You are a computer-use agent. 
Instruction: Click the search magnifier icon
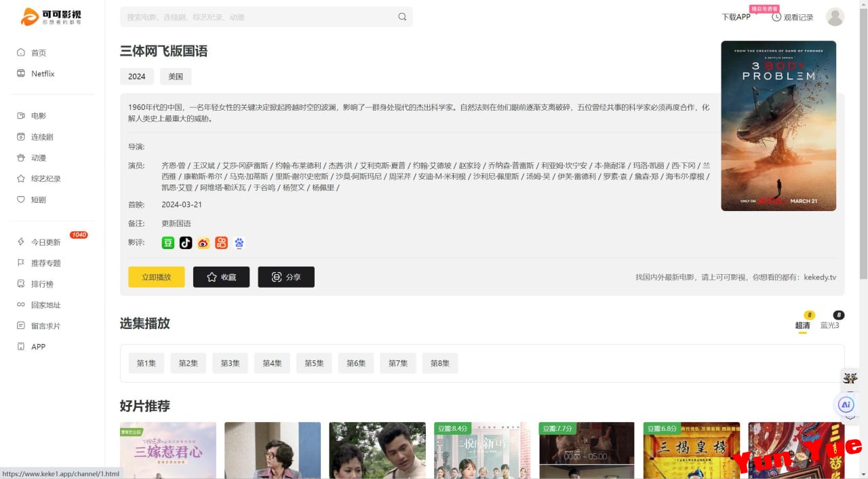402,17
